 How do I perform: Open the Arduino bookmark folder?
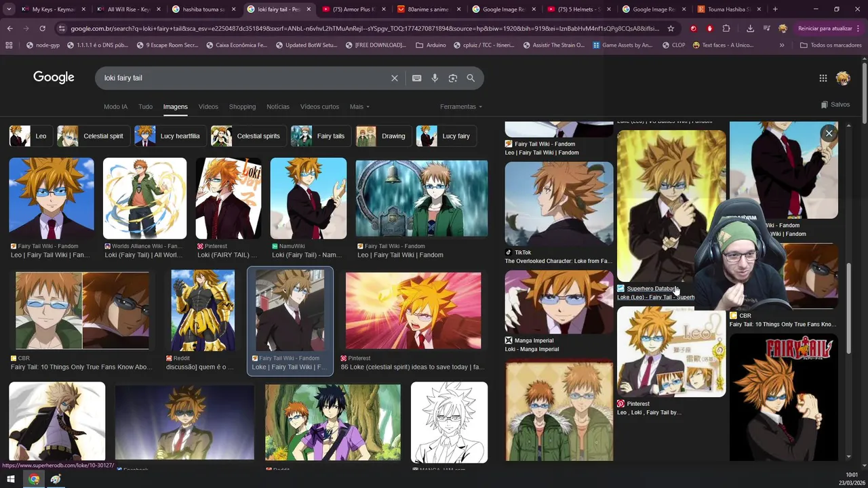[x=431, y=45]
